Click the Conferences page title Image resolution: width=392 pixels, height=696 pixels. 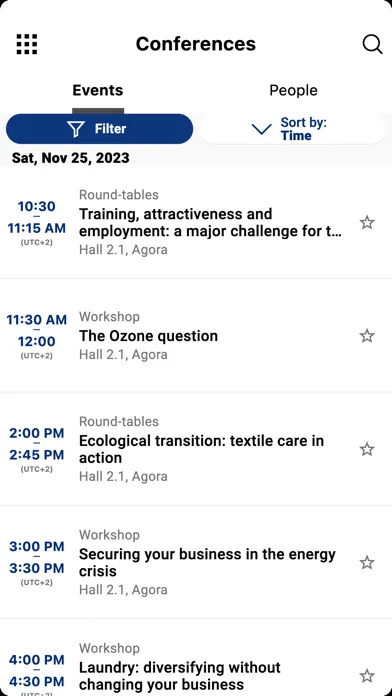(x=196, y=44)
